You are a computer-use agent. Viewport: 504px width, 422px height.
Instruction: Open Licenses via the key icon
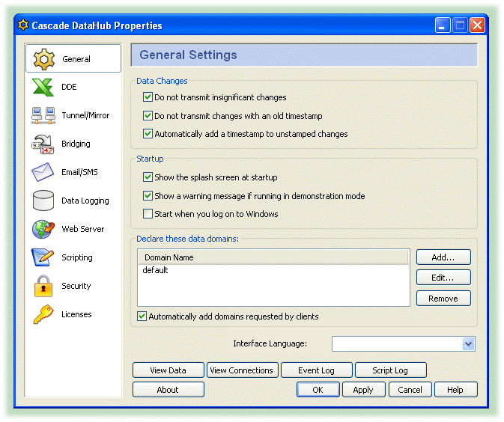43,314
